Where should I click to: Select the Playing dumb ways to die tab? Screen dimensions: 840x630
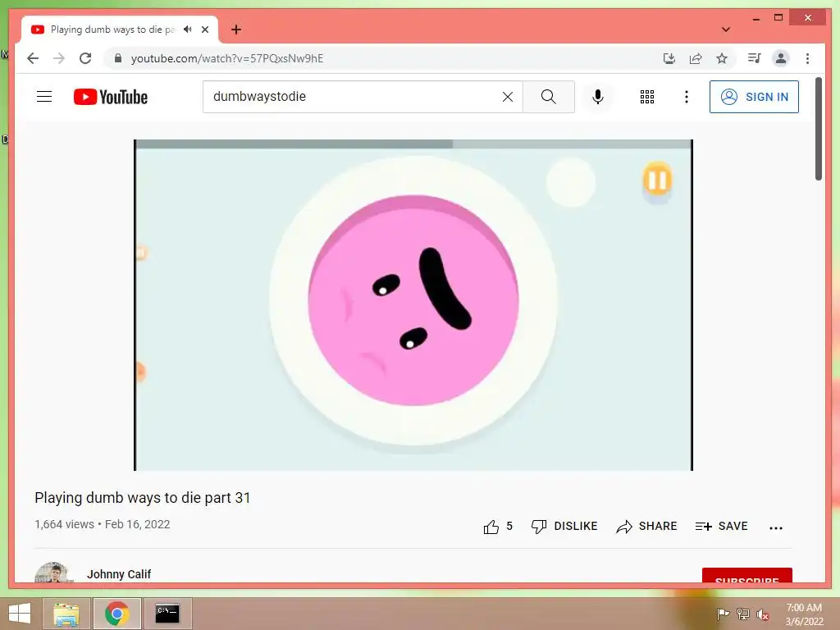point(120,30)
